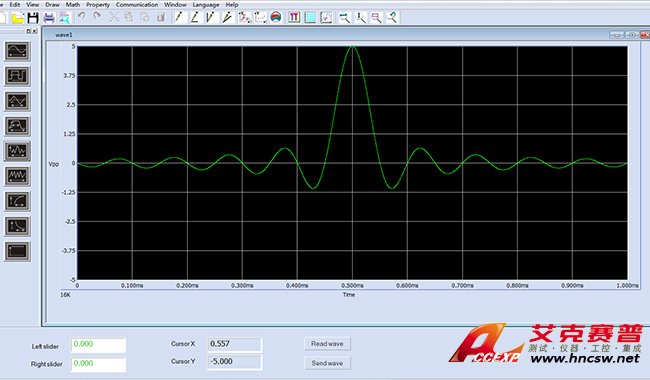
Task: Open the Communication menu
Action: pyautogui.click(x=137, y=5)
